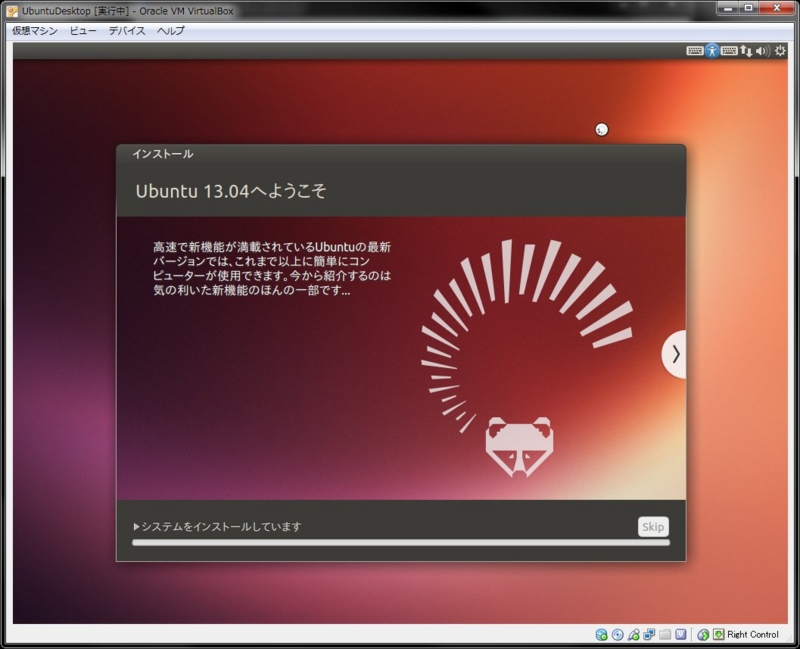Click the network adapters icon in VirtualBox status bar
The width and height of the screenshot is (800, 649).
[x=649, y=635]
